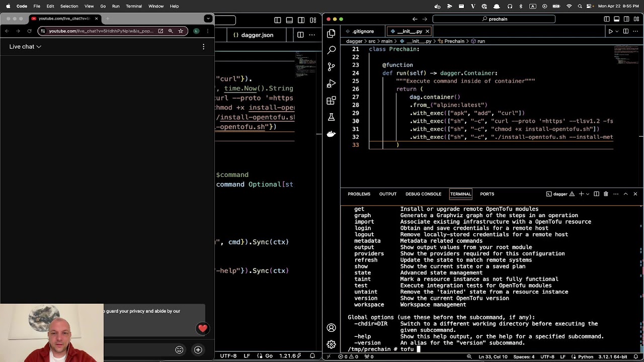Go forward in the right VS Code window
Screen dimensions: 644x362
425,19
